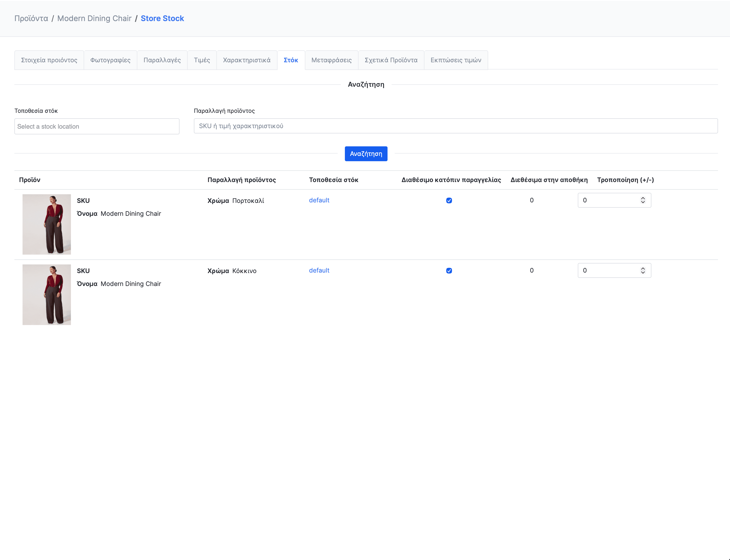This screenshot has width=730, height=560.
Task: Open the stock location dropdown
Action: click(x=97, y=126)
